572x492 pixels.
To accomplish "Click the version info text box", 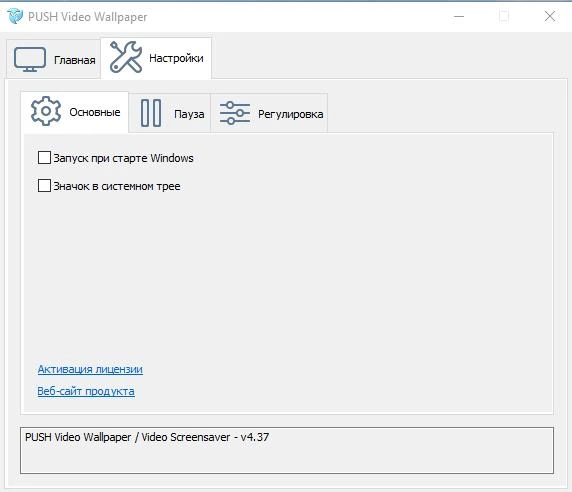I will (287, 450).
